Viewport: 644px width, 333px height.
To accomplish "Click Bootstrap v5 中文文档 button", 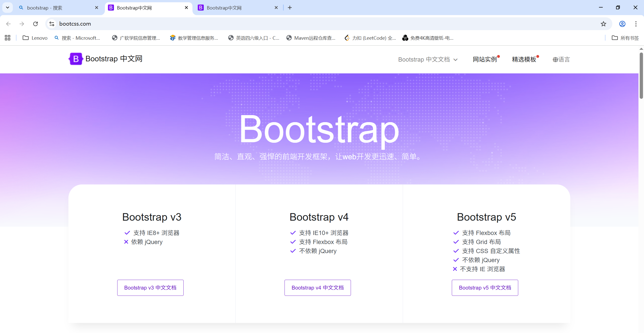I will click(x=485, y=288).
